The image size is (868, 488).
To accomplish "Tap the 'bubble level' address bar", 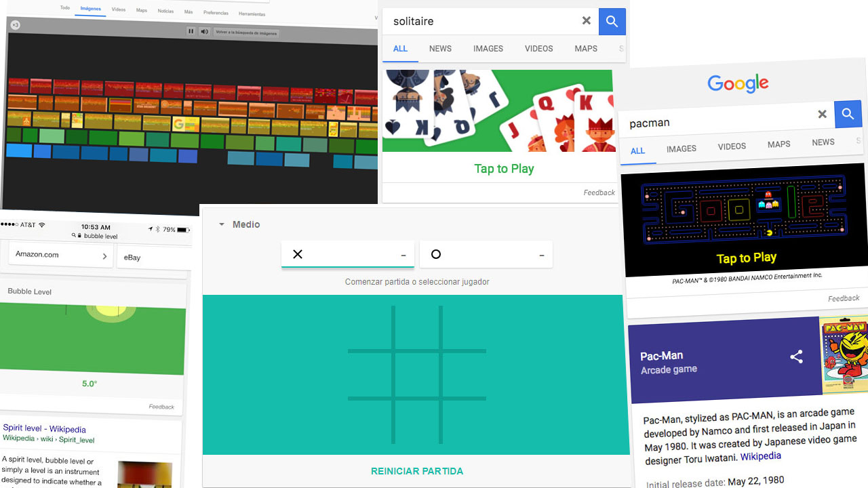I will click(x=96, y=236).
